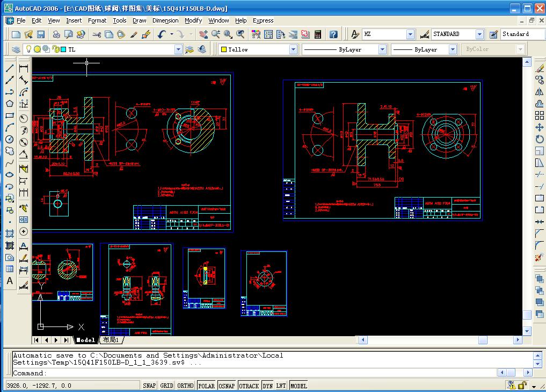
Task: Toggle OSNAP in status bar
Action: coord(227,386)
